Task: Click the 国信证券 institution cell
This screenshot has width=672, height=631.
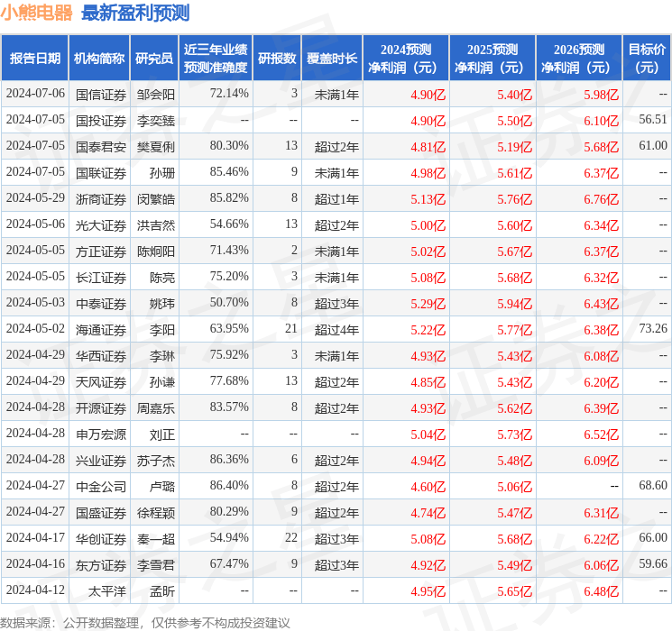Action: click(x=101, y=95)
